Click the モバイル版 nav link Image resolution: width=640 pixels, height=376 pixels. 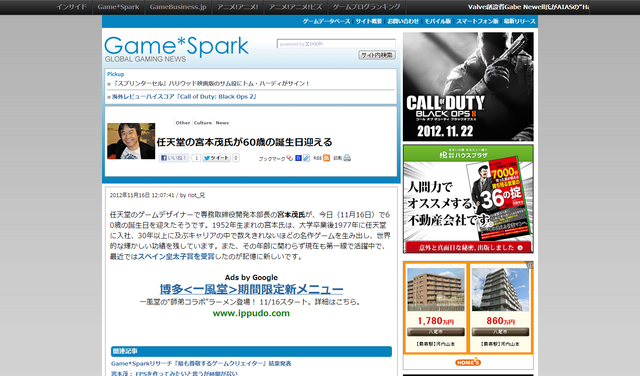(x=438, y=21)
